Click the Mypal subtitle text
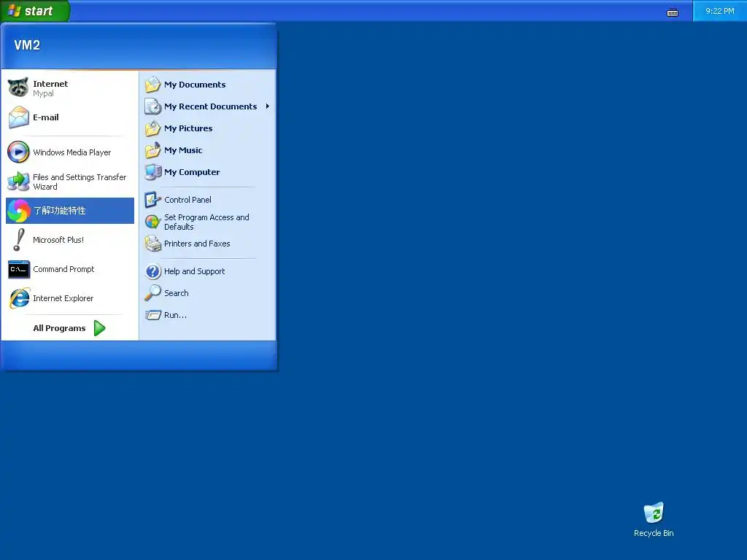The width and height of the screenshot is (747, 560). click(43, 93)
